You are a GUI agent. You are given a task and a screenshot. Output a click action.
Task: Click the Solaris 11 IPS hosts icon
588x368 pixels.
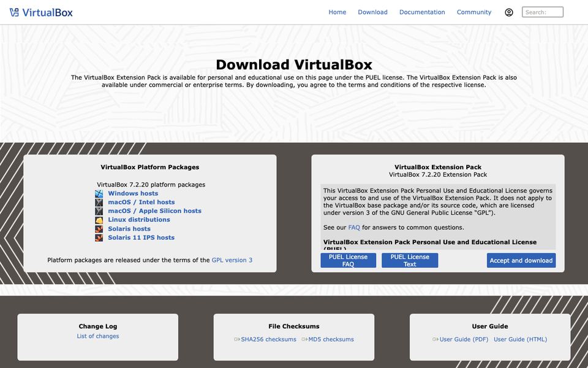(99, 238)
